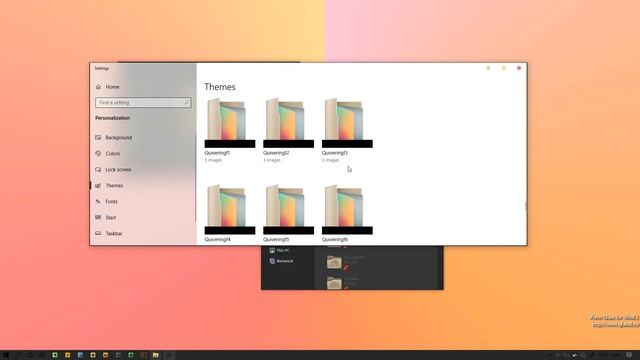Screen dimensions: 640x360
Task: Open Lock screen settings in the sidebar
Action: click(113, 169)
